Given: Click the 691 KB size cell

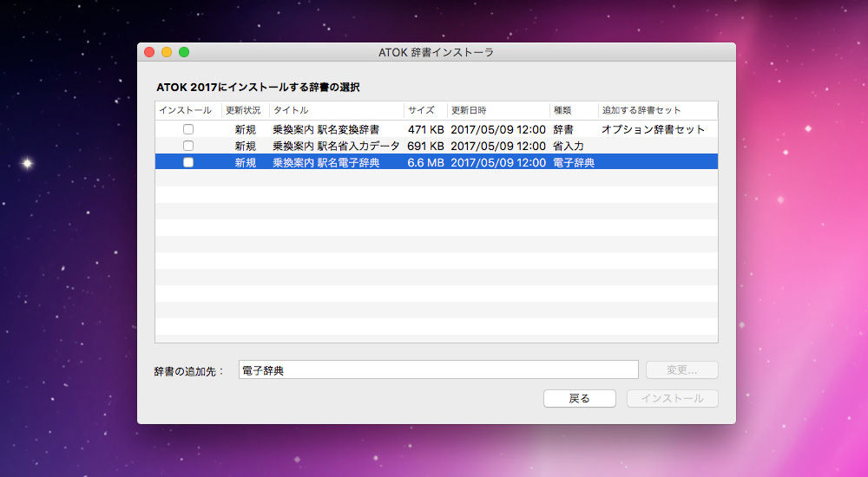Looking at the screenshot, I should tap(425, 146).
